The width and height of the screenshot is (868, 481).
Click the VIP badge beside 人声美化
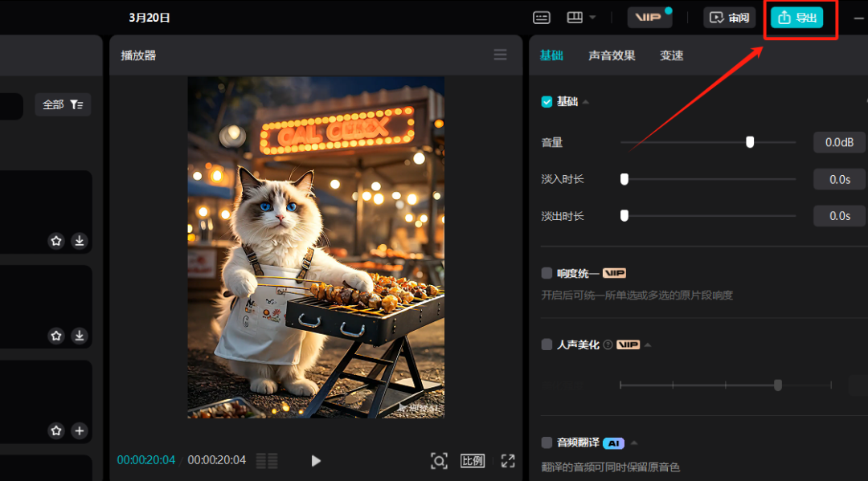point(628,344)
